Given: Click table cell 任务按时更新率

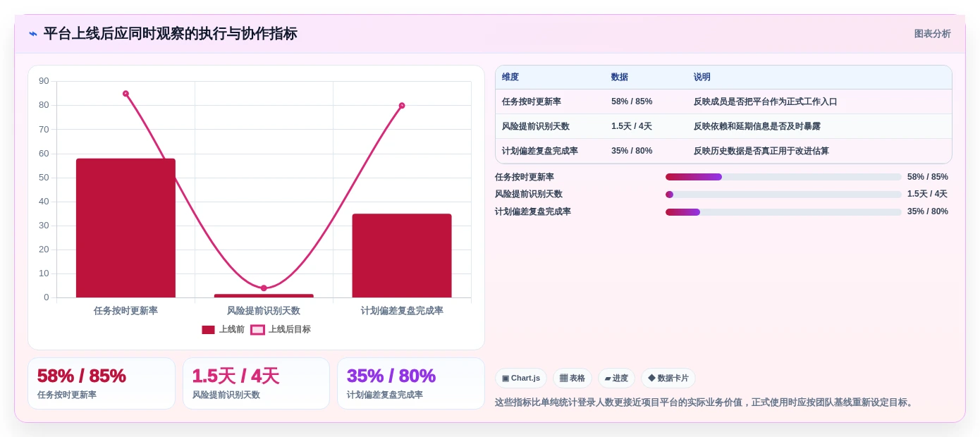Looking at the screenshot, I should [x=532, y=101].
